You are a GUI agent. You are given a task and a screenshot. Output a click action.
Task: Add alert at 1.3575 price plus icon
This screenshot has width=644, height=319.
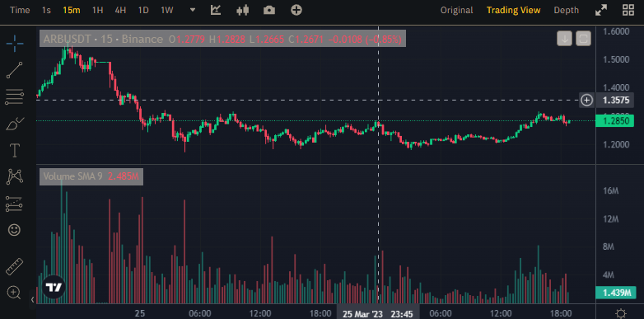(587, 100)
